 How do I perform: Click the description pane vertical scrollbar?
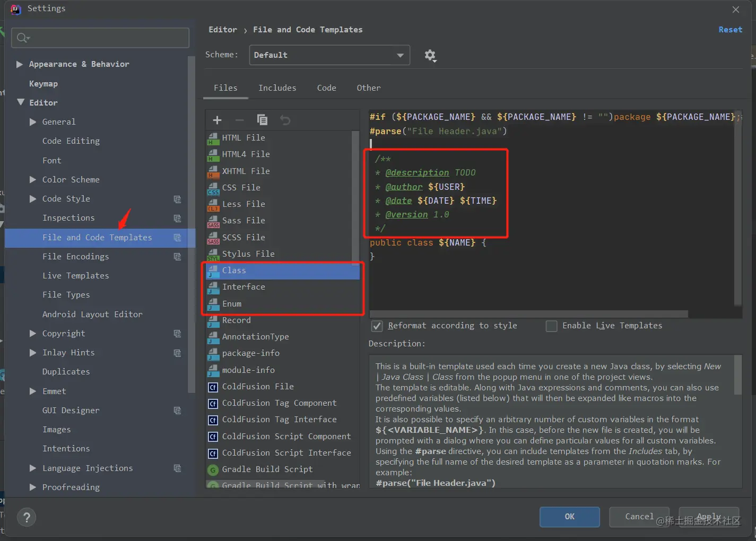coord(737,375)
